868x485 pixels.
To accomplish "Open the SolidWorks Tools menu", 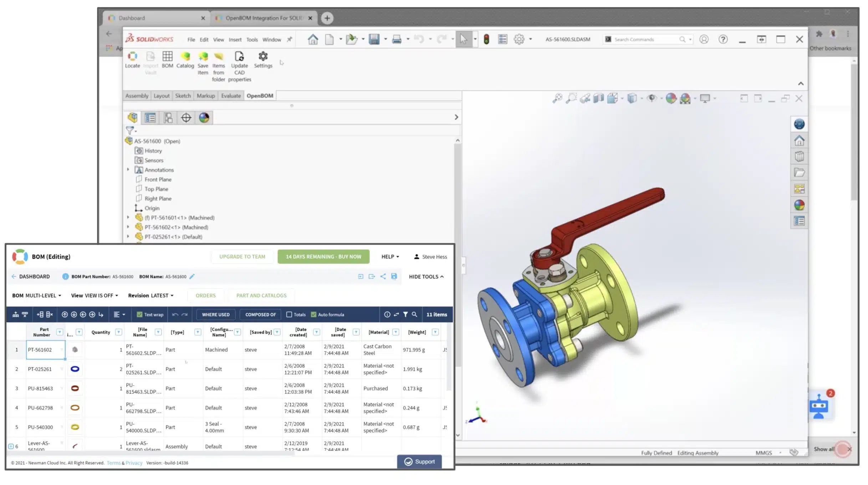I will pyautogui.click(x=252, y=40).
